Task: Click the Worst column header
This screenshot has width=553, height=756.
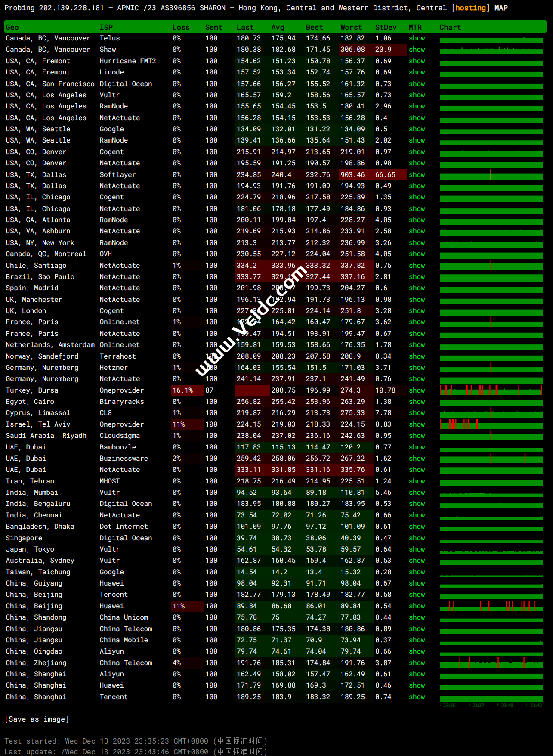Action: coord(351,27)
